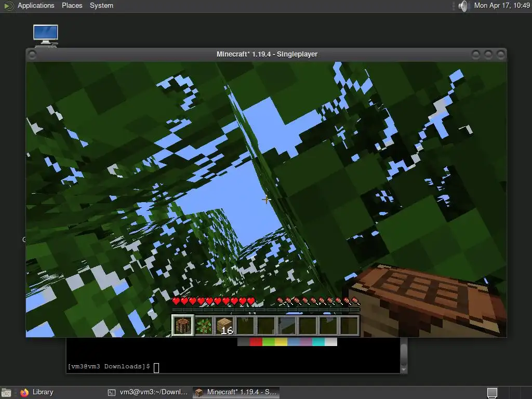Open the System menu
Image resolution: width=532 pixels, height=399 pixels.
(x=101, y=5)
